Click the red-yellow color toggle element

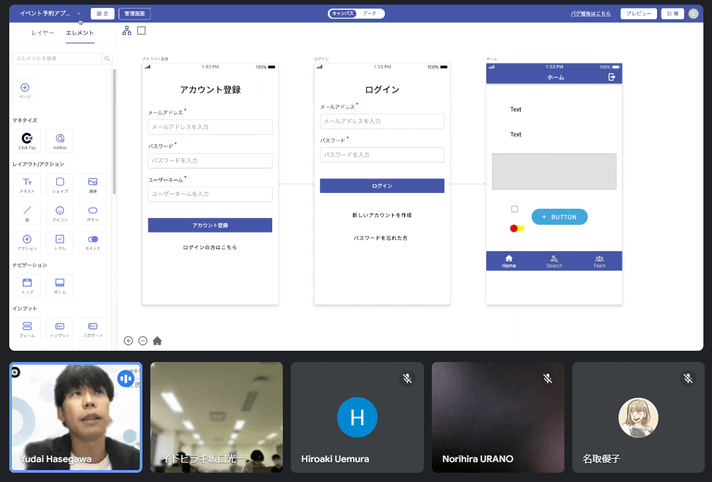pyautogui.click(x=517, y=228)
